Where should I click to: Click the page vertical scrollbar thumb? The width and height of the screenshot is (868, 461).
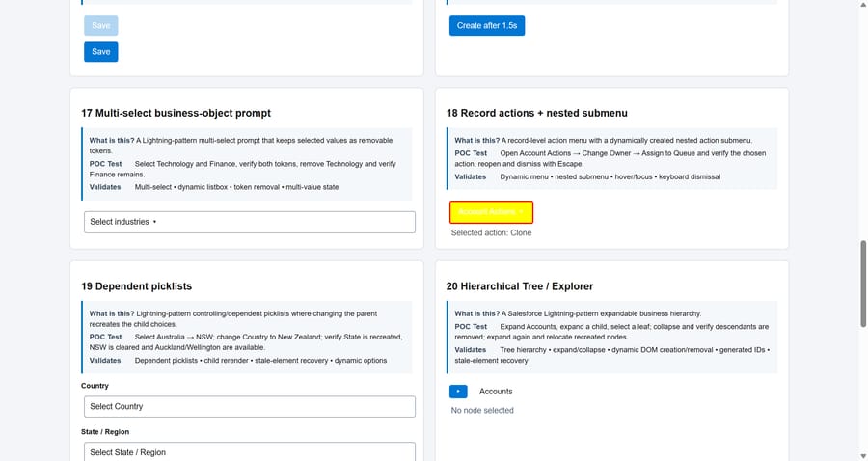point(863,284)
